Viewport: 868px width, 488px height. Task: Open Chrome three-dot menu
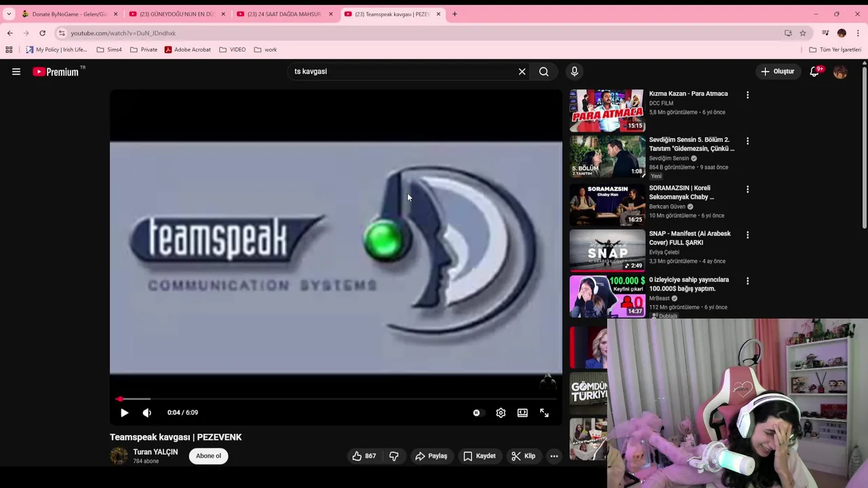[x=858, y=33]
